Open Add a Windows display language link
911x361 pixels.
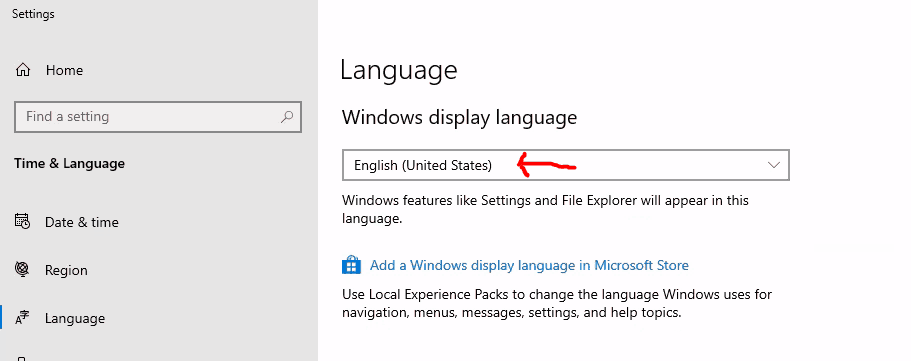[x=529, y=265]
